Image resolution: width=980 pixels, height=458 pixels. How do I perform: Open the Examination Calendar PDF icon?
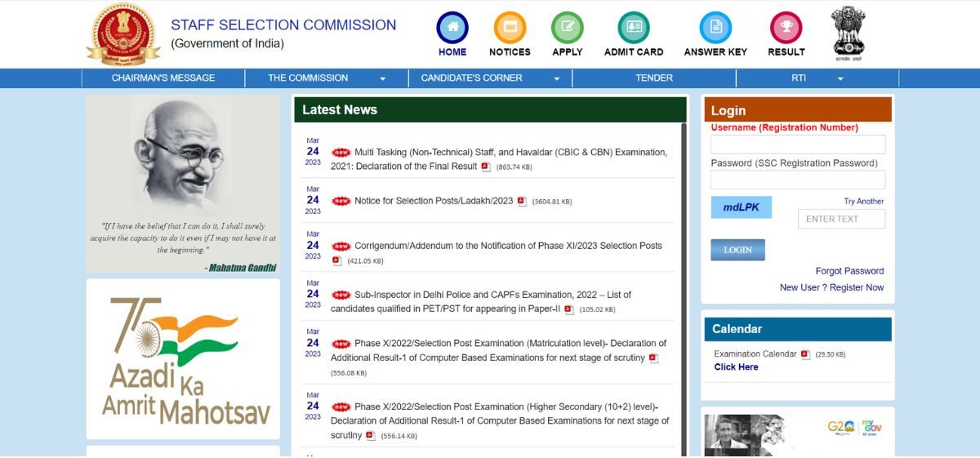(805, 354)
